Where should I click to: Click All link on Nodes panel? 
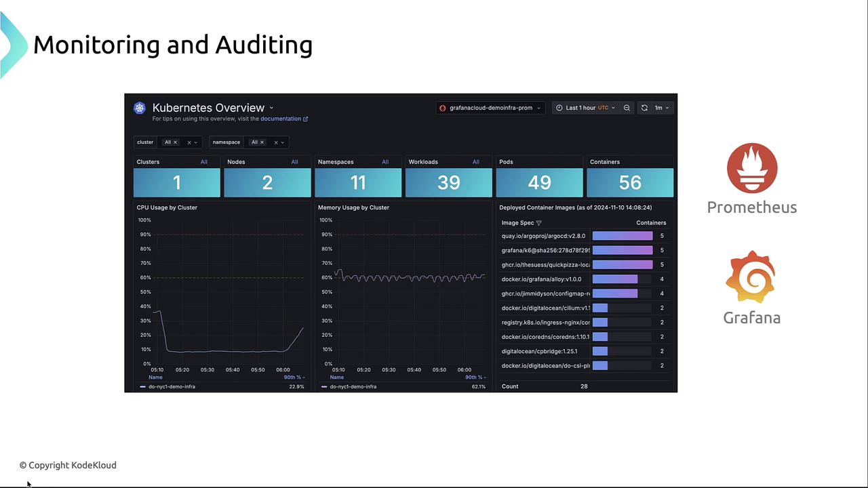[295, 162]
